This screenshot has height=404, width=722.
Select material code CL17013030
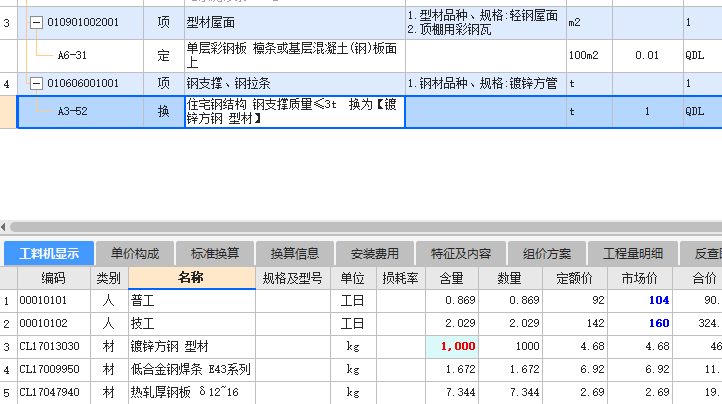(x=49, y=346)
